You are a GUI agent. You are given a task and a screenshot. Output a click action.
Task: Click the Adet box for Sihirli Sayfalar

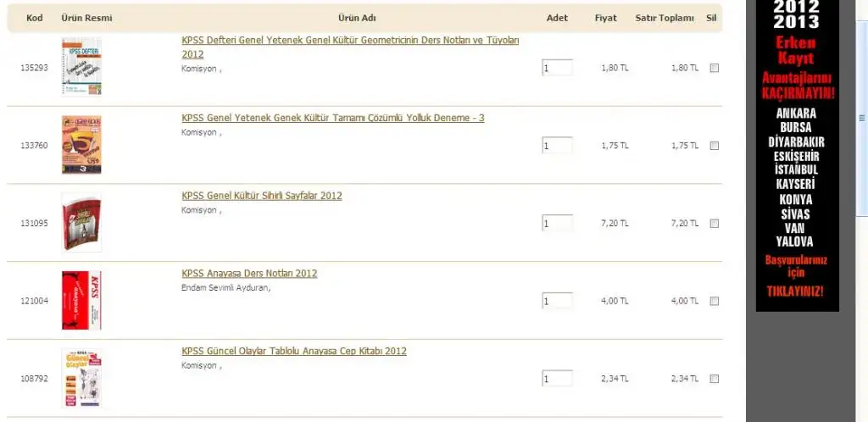(557, 224)
